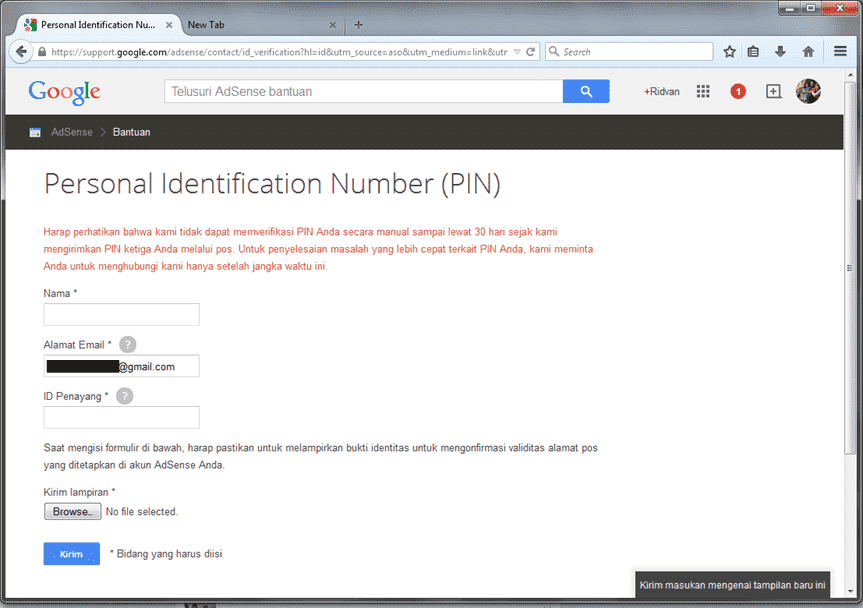Bookmark this page with the star icon
This screenshot has width=863, height=608.
[729, 52]
